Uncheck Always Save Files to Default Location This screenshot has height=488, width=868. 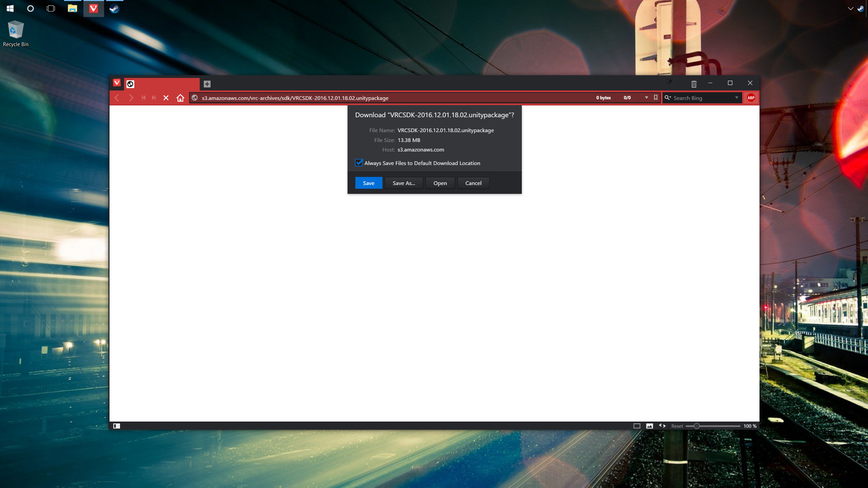(x=359, y=163)
